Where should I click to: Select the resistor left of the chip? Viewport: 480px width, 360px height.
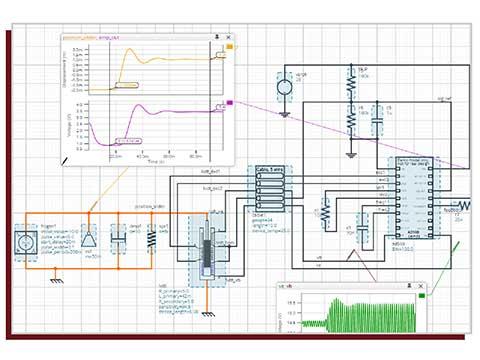[x=325, y=213]
